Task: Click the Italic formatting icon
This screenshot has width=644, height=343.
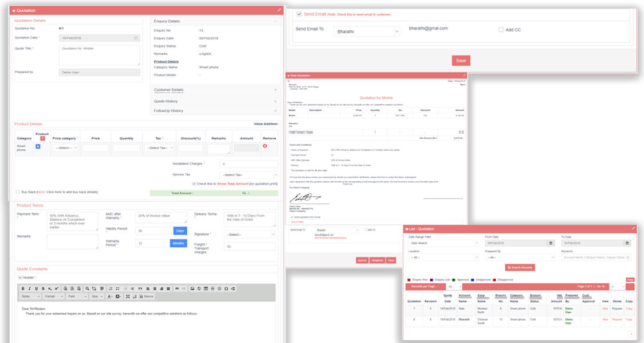Action: point(30,288)
